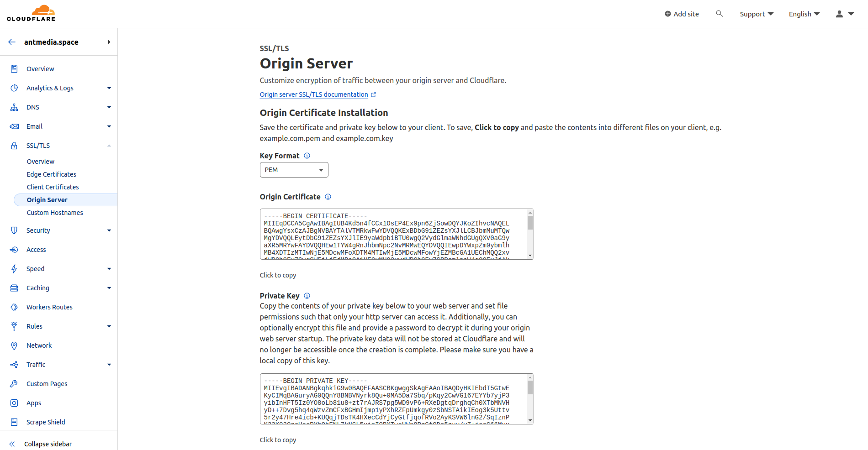Expand the Analytics & Logs section arrow
The image size is (868, 450).
[x=109, y=88]
